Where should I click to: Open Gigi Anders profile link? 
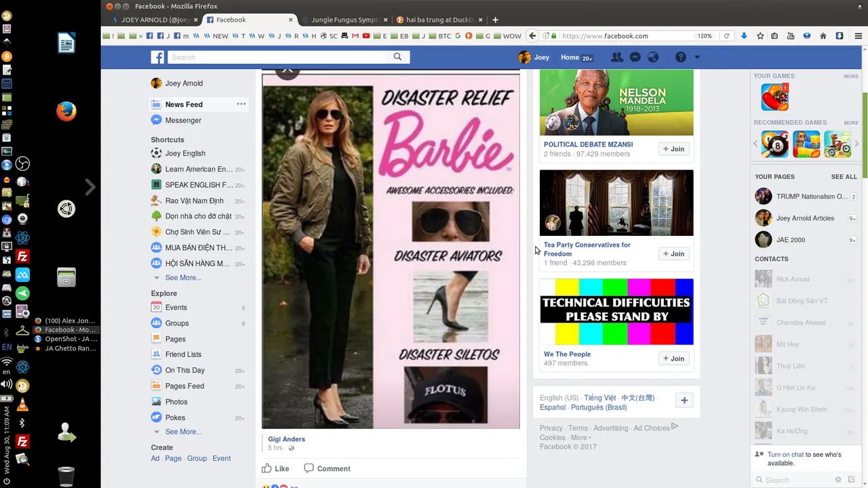click(x=286, y=439)
